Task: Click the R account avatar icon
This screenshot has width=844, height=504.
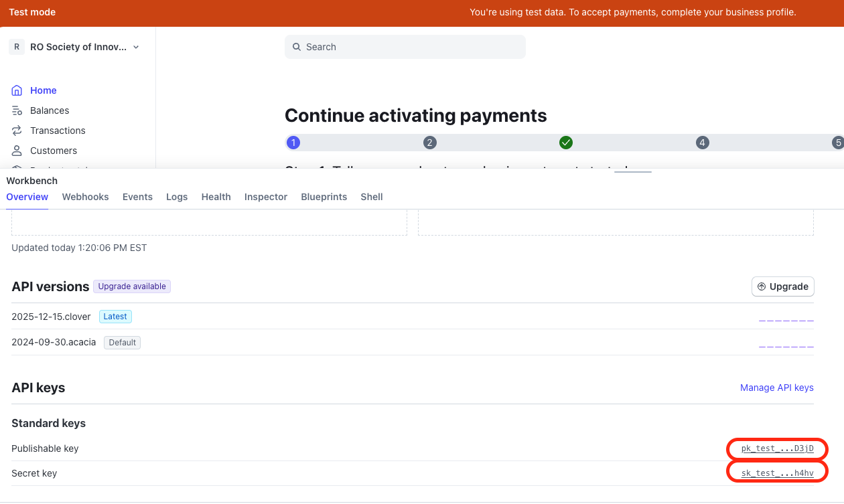Action: tap(17, 47)
